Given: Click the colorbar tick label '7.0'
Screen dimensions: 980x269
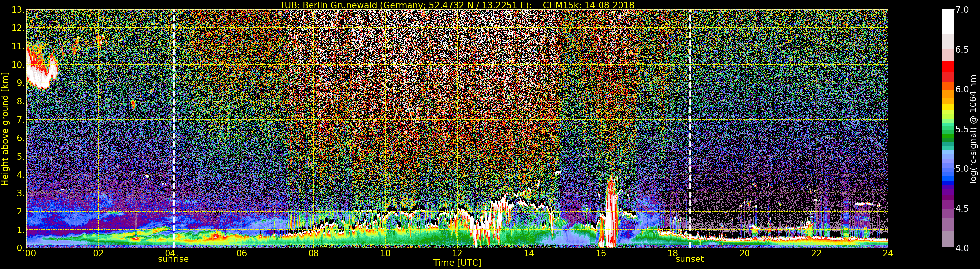Looking at the screenshot, I should click(962, 10).
